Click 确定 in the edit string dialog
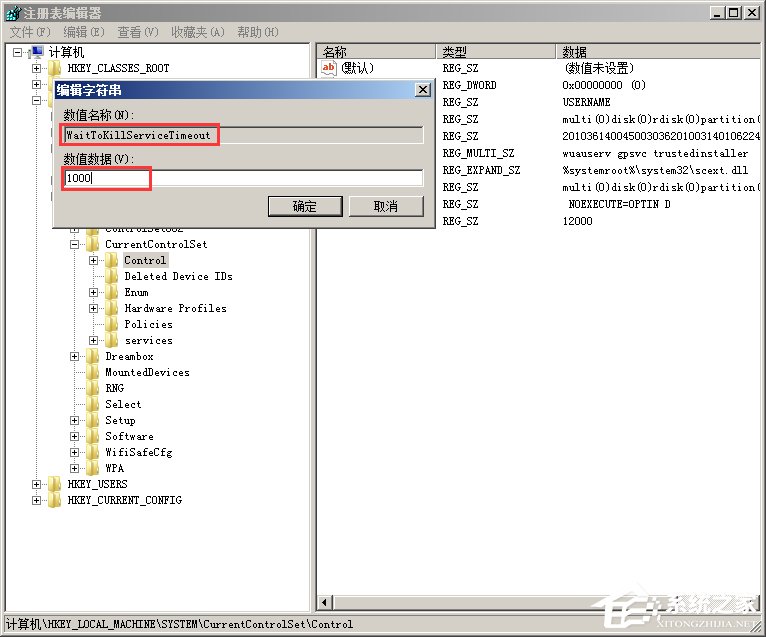This screenshot has height=637, width=766. click(x=305, y=206)
